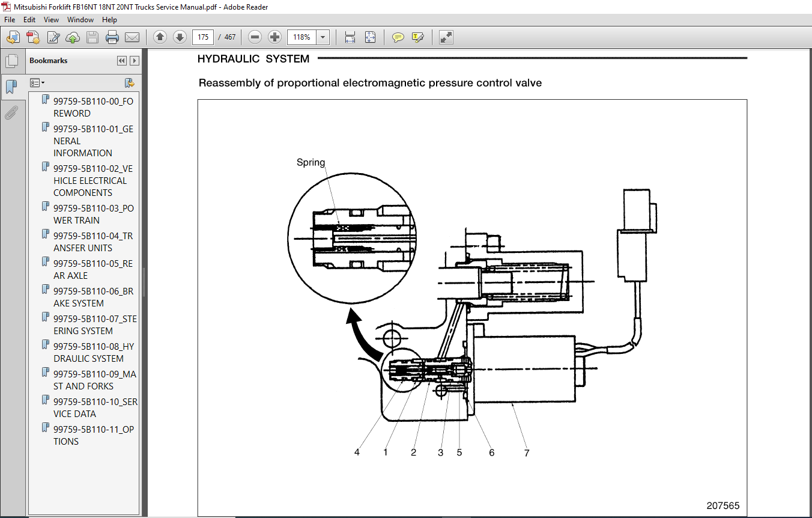Open the bookmarks options dropdown menu
The height and width of the screenshot is (518, 812).
(37, 83)
